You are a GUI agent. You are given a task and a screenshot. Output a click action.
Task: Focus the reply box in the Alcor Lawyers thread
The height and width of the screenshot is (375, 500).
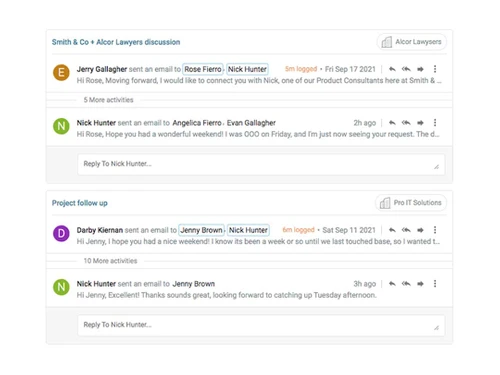(x=261, y=164)
